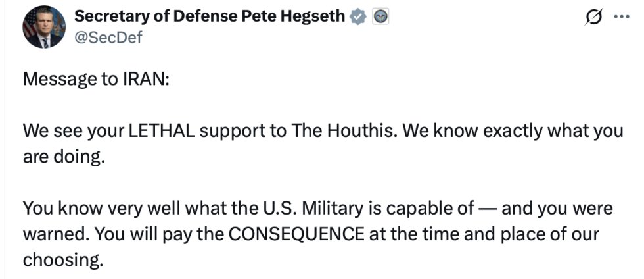
Task: Open Pete Hegseth's profile picture
Action: (44, 28)
